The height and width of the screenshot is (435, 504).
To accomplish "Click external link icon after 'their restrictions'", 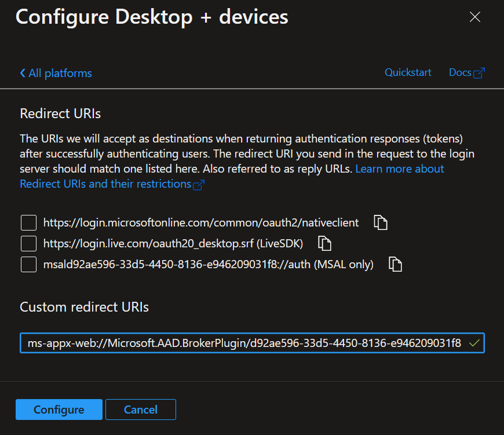I will coord(199,185).
